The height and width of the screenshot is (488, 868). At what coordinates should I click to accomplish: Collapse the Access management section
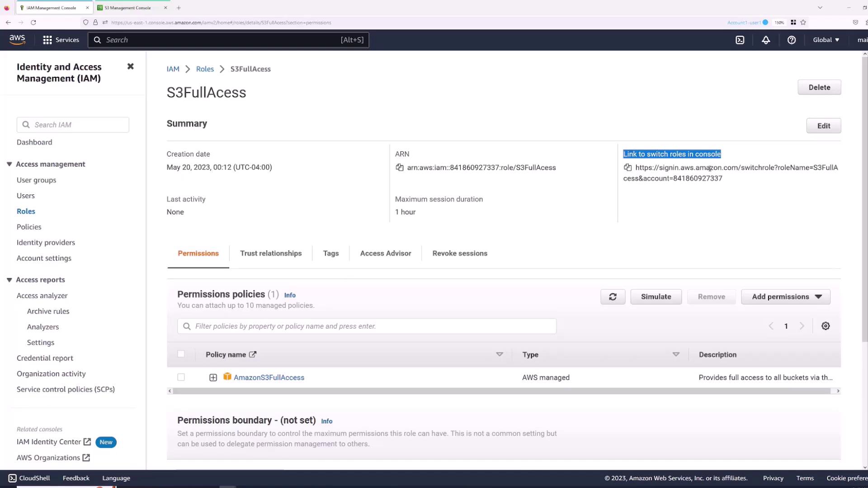pos(9,164)
